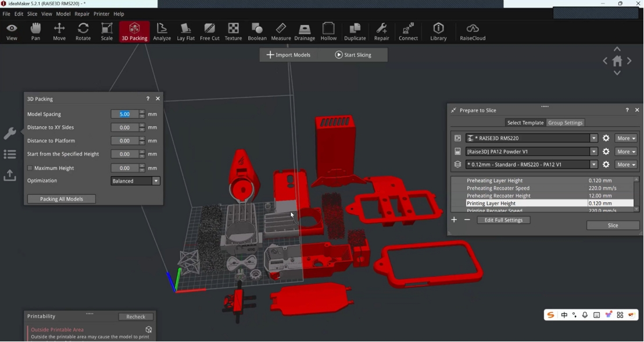Switch to Select Template tab
Image resolution: width=644 pixels, height=342 pixels.
pos(525,123)
